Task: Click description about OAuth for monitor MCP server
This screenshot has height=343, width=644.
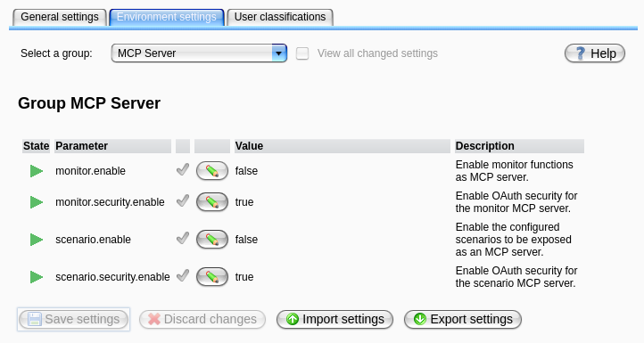Action: (516, 202)
